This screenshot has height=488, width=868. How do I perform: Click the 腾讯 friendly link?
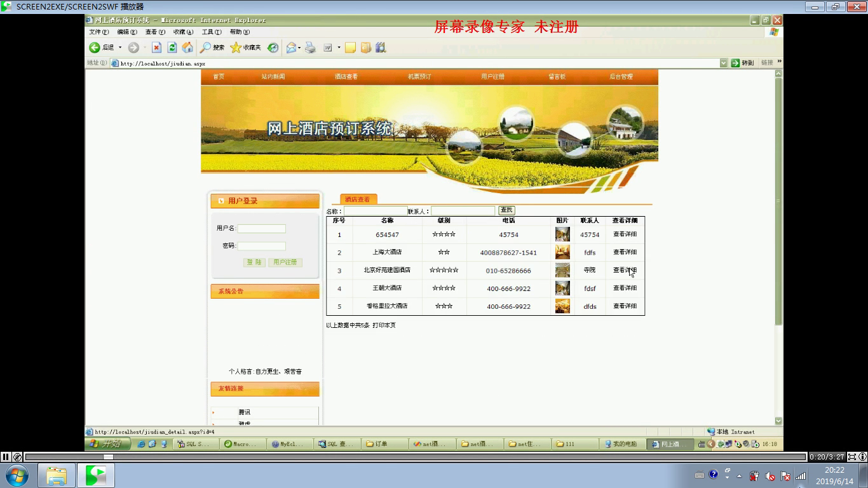click(x=245, y=412)
